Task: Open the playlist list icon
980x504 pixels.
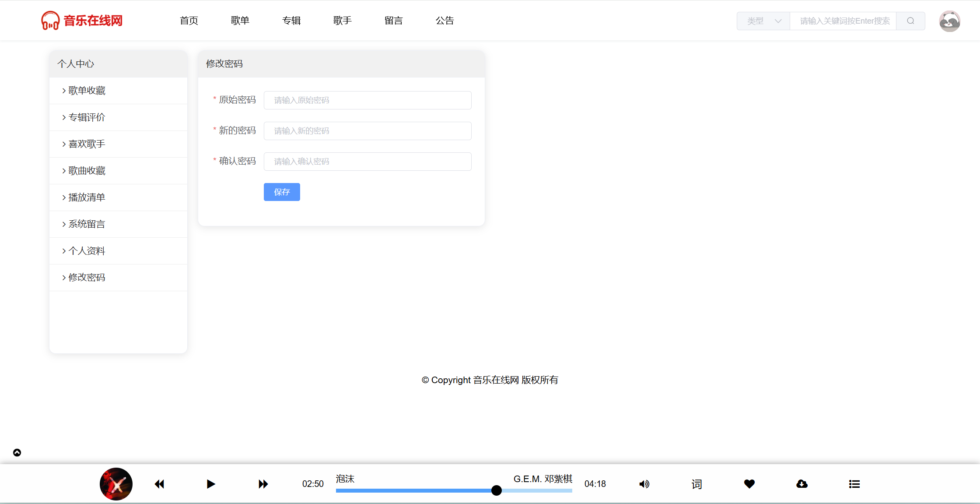Action: click(854, 484)
